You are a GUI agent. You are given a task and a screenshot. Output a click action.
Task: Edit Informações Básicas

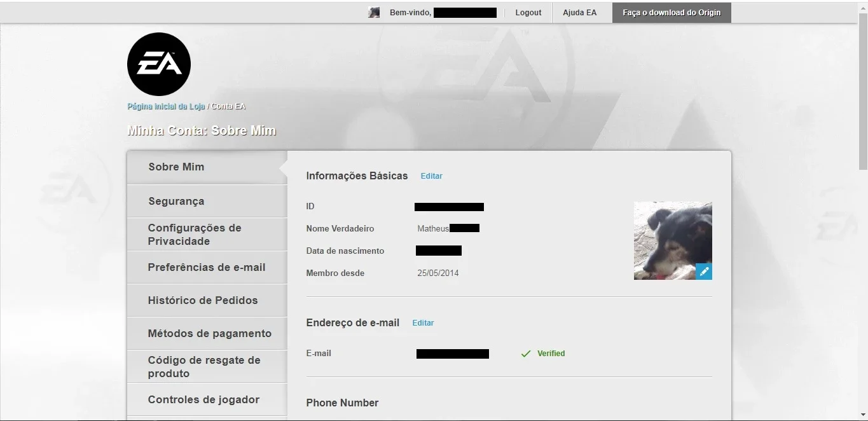click(431, 176)
